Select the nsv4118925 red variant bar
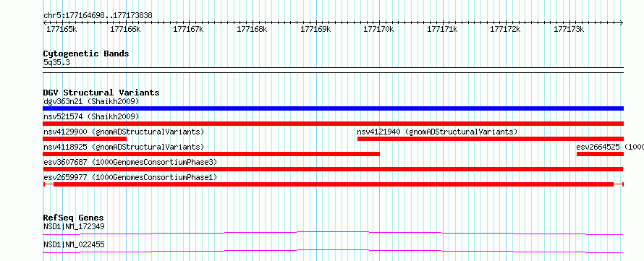Screen dimensions: 644x261 coord(211,154)
